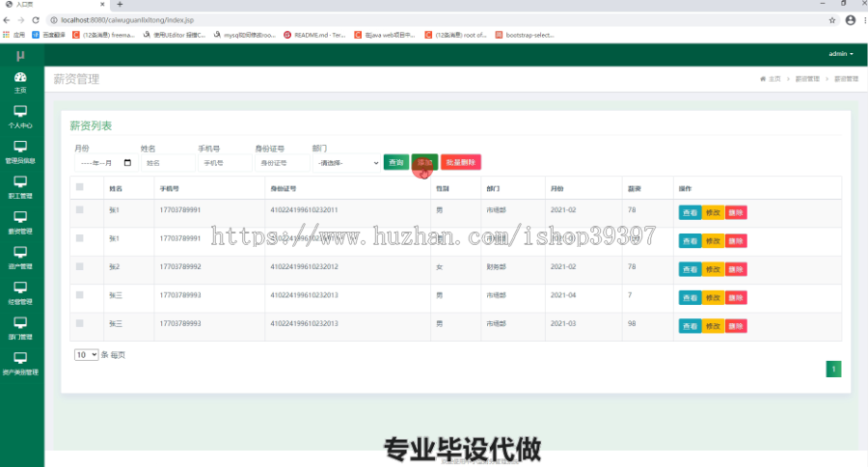The height and width of the screenshot is (467, 868).
Task: Click 修改 for 张三 row dated 2021-04
Action: 713,298
